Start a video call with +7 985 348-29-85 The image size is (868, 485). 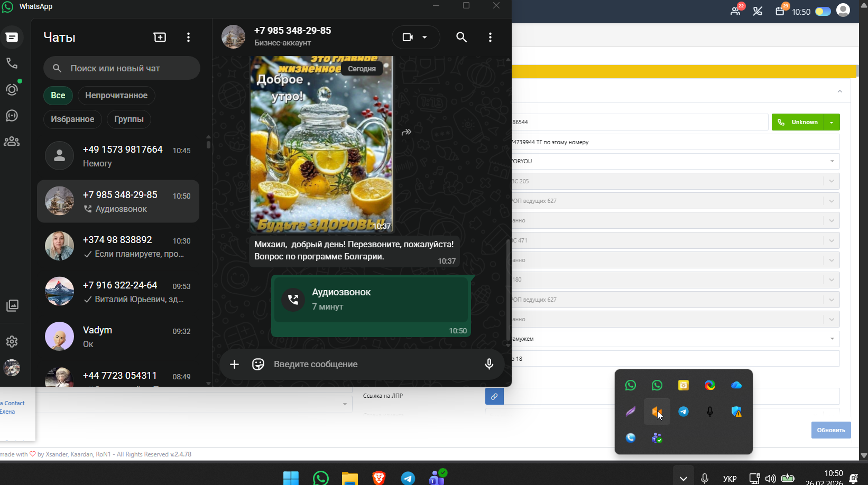[408, 37]
